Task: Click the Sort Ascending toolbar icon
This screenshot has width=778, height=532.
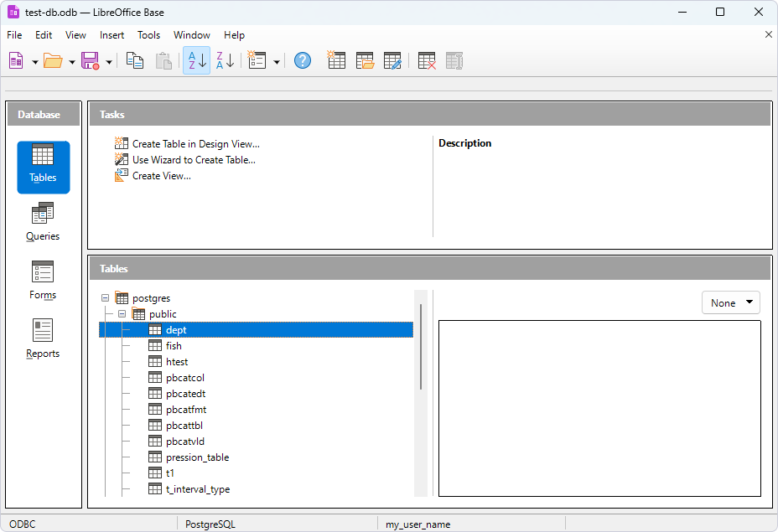Action: coord(196,60)
